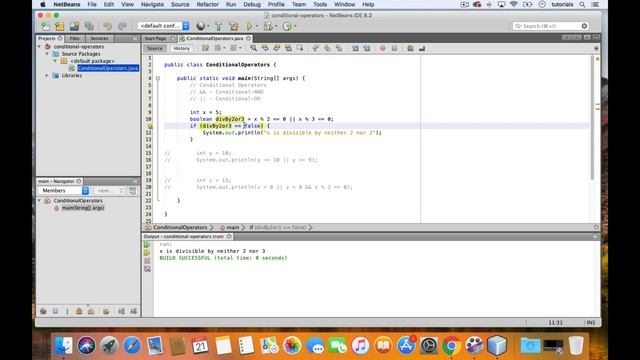
Task: Open the Run Project dropdown arrow
Action: coord(257,27)
